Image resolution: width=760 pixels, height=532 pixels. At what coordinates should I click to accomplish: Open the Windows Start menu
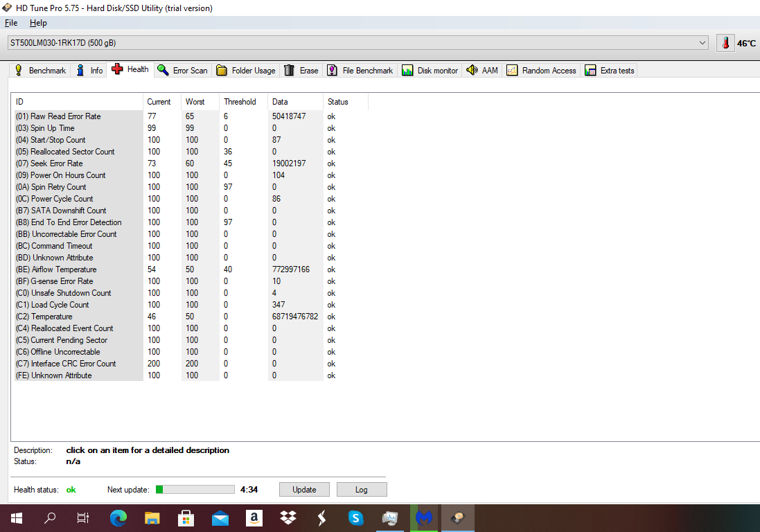click(x=17, y=518)
